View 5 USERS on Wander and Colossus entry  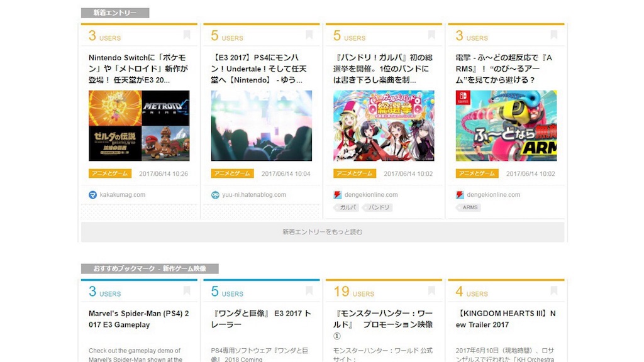(x=227, y=292)
